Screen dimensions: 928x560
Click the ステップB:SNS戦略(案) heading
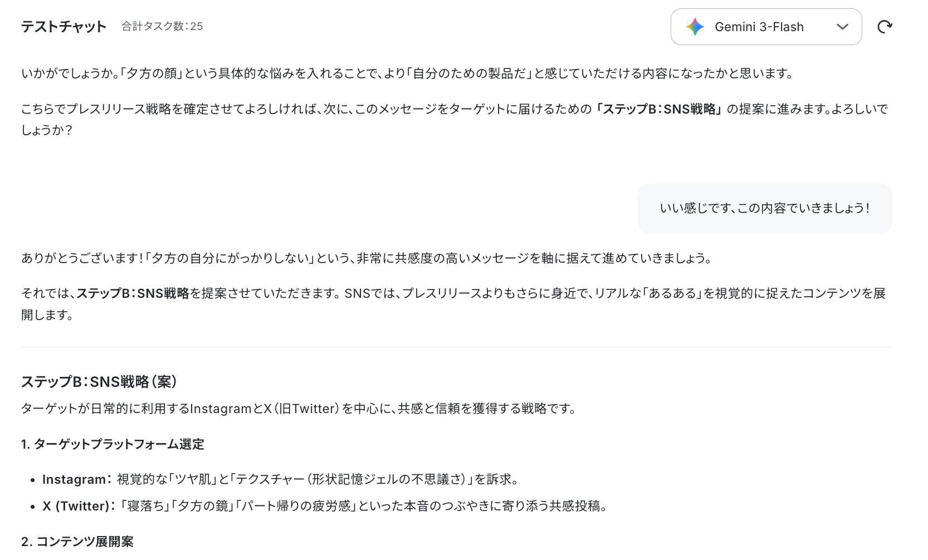click(99, 381)
